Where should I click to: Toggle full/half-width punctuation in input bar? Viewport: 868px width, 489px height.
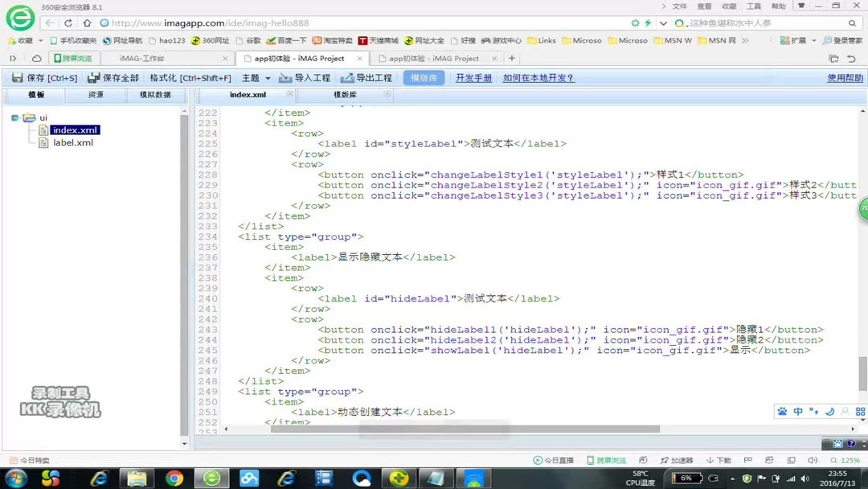pyautogui.click(x=813, y=411)
